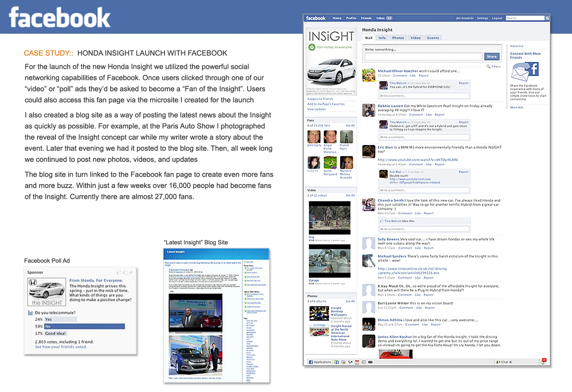Click 'See All' in the Fans section
Screen dimensions: 572x392
[350, 125]
